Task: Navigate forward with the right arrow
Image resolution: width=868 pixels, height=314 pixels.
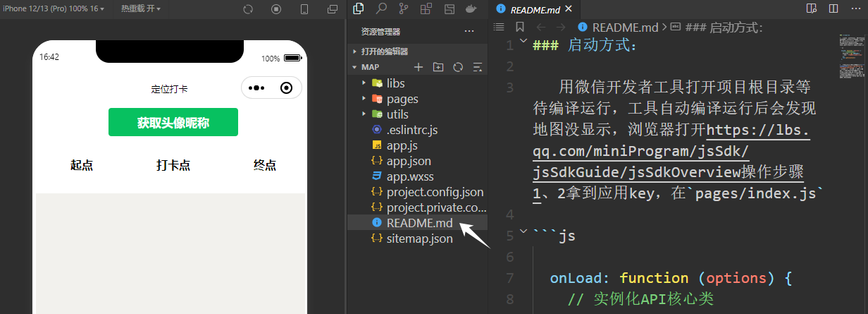Action: [x=561, y=27]
